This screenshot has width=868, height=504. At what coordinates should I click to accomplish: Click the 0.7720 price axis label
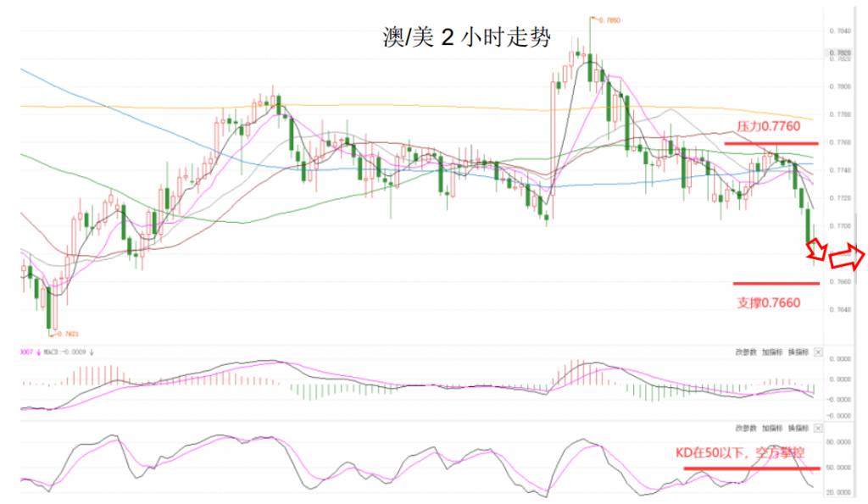coord(840,198)
